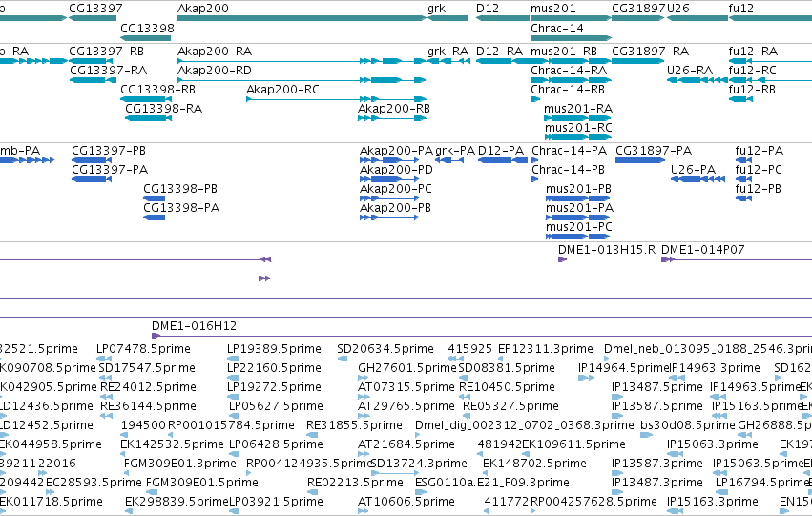This screenshot has width=812, height=516.
Task: Select EST bs30d08.5prime
Action: coord(647,435)
